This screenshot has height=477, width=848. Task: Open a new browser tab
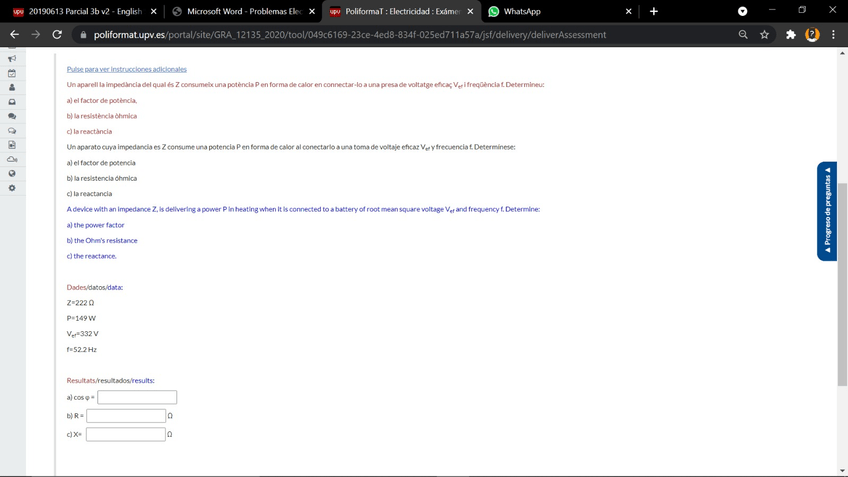coord(653,12)
